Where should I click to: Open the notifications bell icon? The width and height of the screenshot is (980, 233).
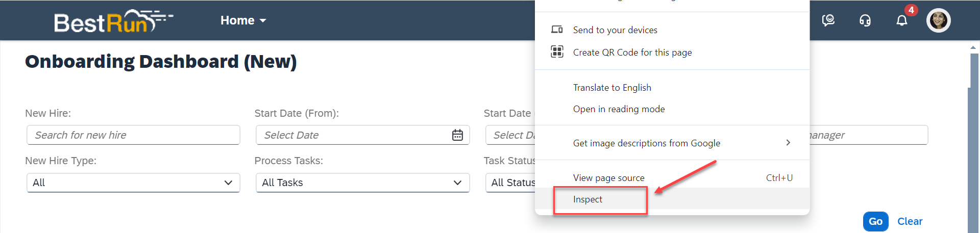click(x=902, y=20)
